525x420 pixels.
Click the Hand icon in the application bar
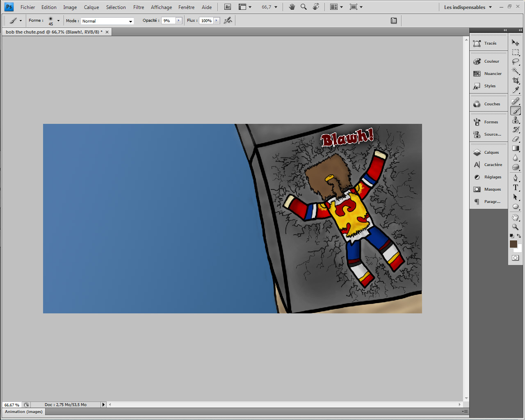point(292,7)
